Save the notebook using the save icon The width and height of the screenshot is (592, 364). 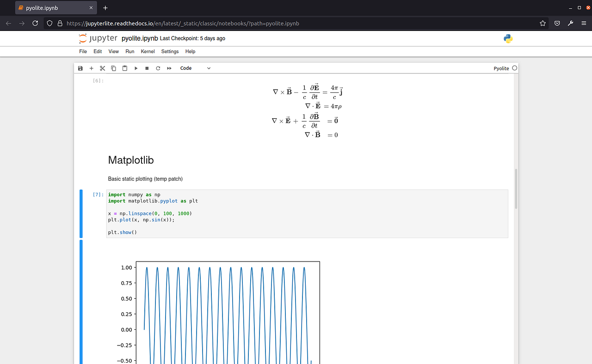point(80,68)
